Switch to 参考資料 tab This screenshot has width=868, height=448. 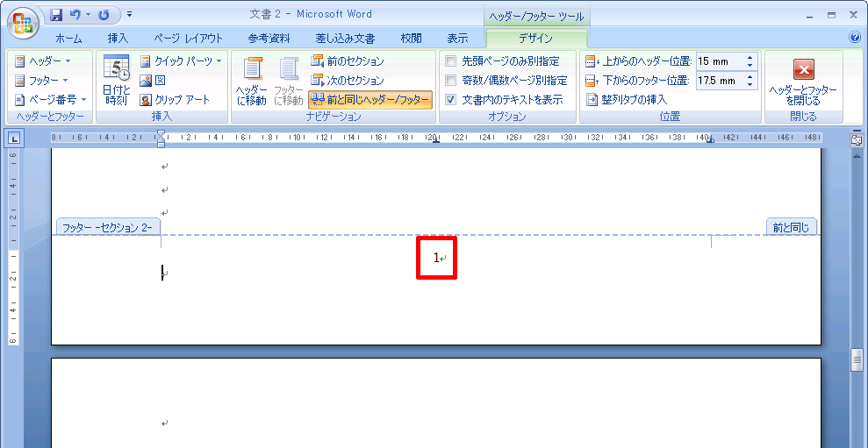[269, 39]
